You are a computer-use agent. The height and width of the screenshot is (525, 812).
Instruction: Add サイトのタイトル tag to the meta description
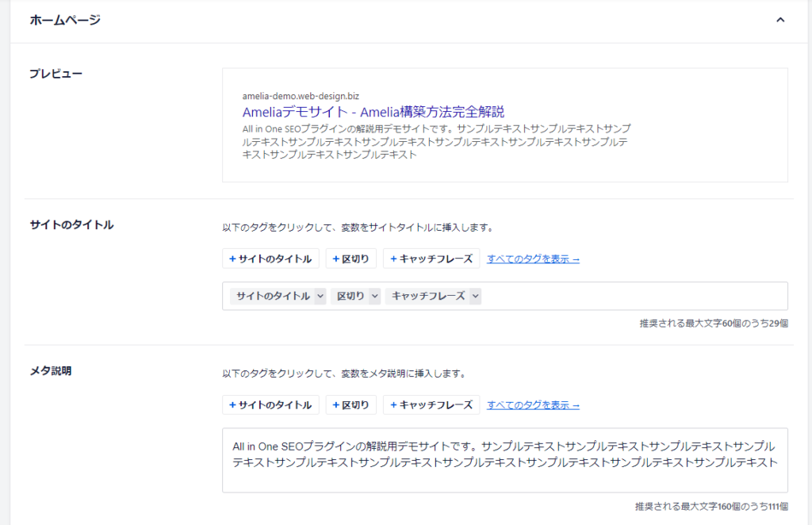coord(270,404)
